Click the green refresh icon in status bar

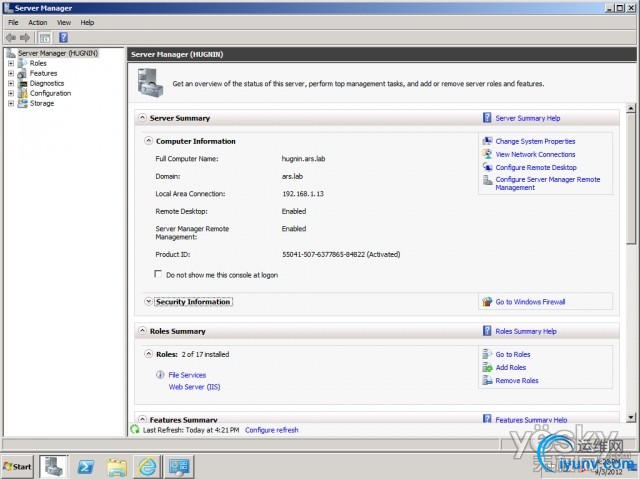tap(135, 429)
